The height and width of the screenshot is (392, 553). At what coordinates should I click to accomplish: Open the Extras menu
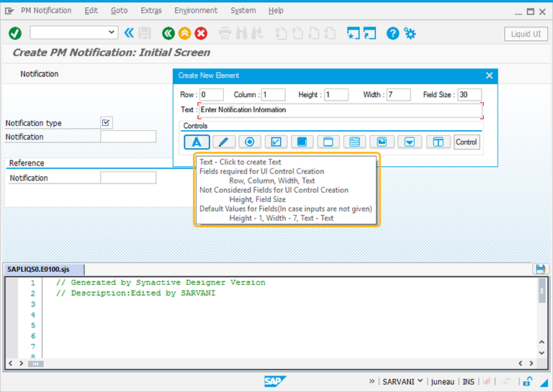point(151,11)
